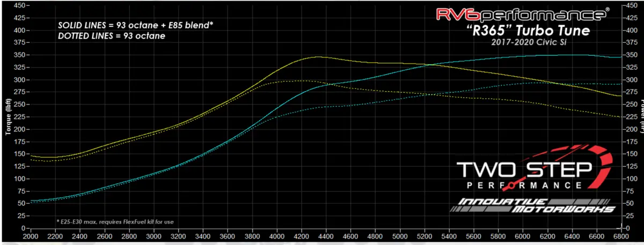Click the solid yellow torque curve peak
This screenshot has width=644, height=245.
coord(317,56)
